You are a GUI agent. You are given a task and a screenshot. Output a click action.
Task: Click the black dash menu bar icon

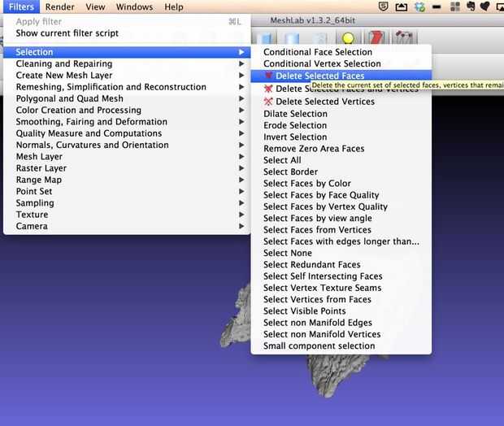point(437,7)
